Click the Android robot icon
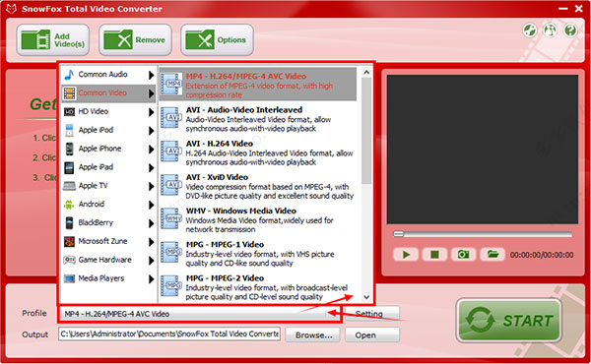 pos(69,205)
